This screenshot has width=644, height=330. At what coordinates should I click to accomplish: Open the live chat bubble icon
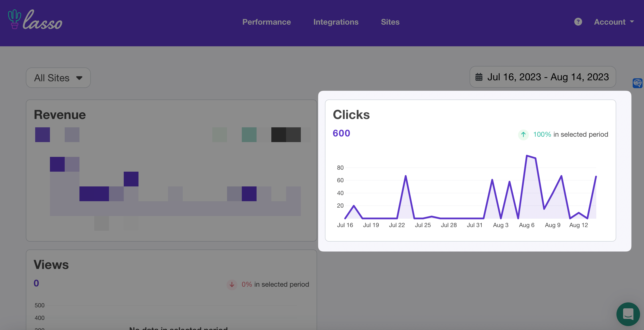(x=628, y=314)
